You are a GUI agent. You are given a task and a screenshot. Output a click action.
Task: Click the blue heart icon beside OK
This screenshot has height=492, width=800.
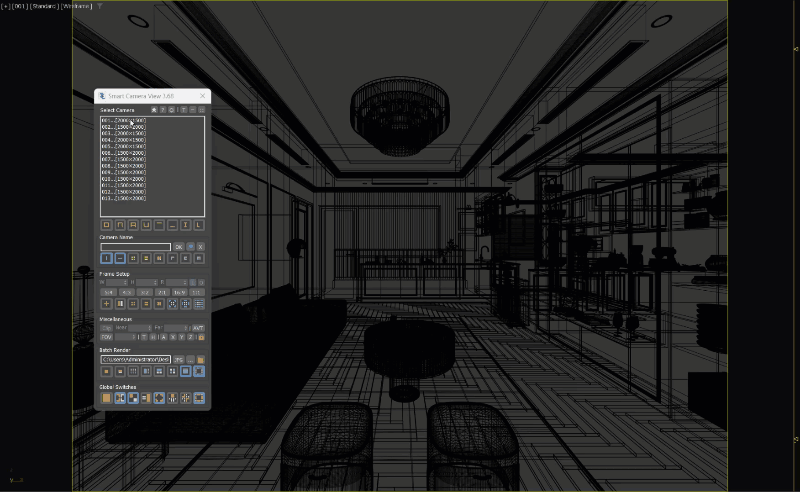coord(190,247)
